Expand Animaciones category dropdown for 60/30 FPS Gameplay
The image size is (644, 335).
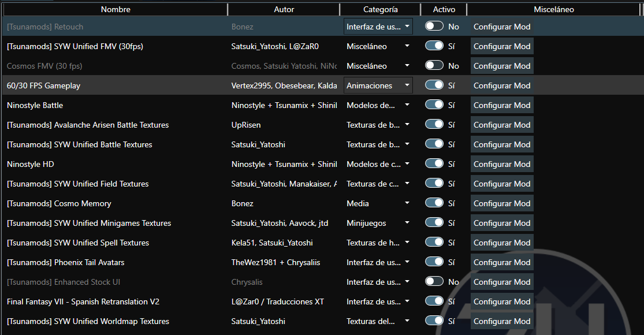378,85
